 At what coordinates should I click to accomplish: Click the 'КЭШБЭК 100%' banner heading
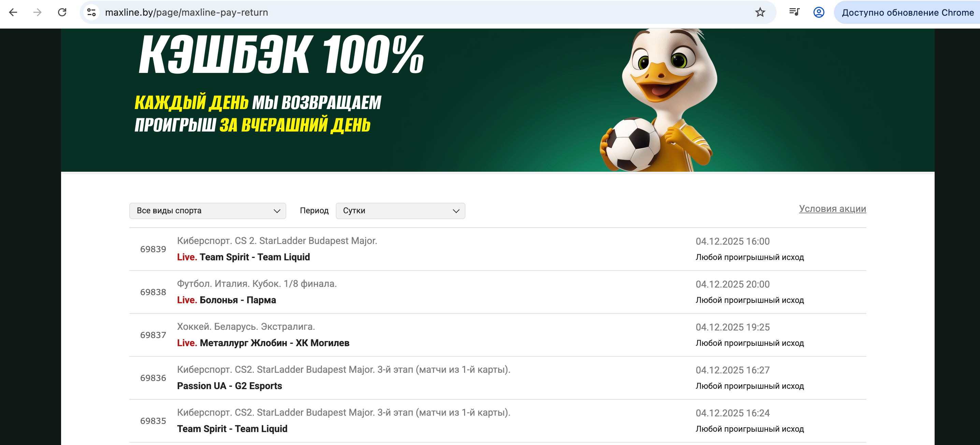click(x=282, y=54)
